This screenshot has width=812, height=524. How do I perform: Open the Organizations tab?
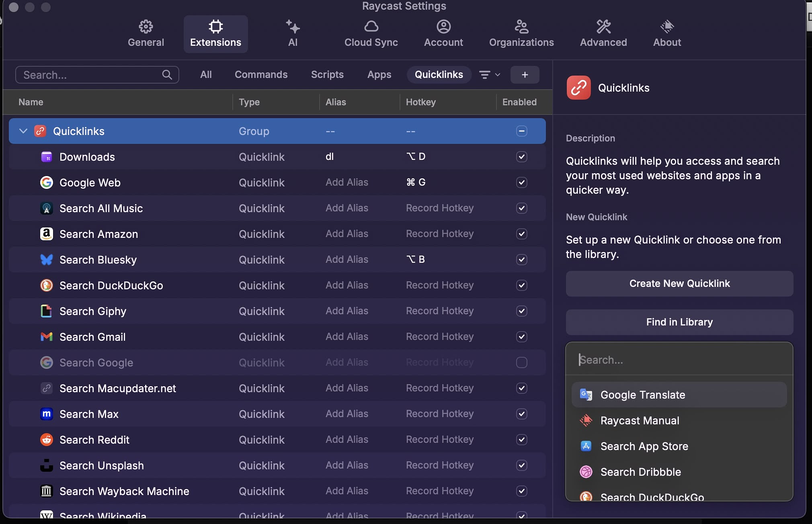point(521,34)
